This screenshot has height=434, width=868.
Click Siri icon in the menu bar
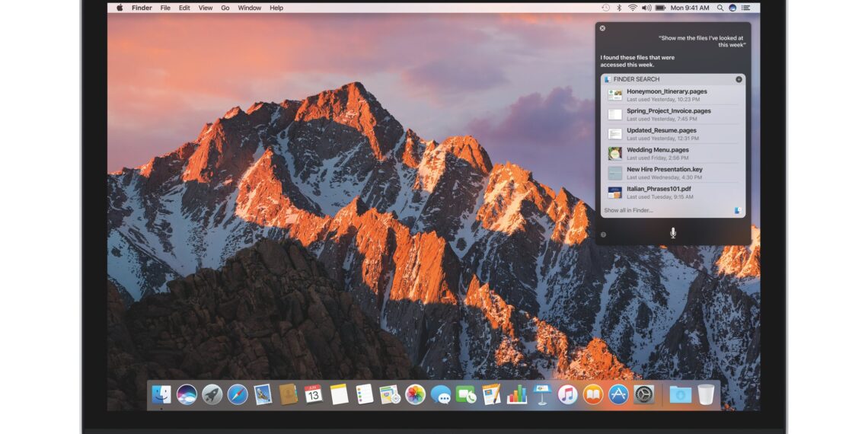pos(732,8)
